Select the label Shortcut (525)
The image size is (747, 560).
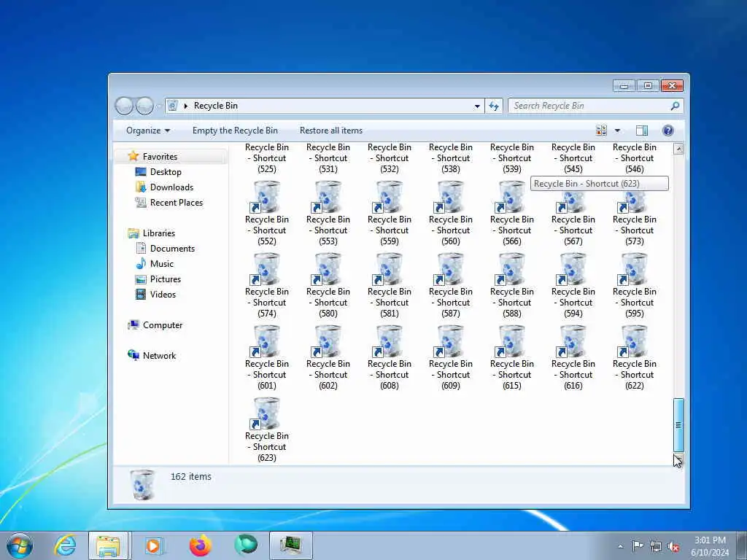pos(266,158)
